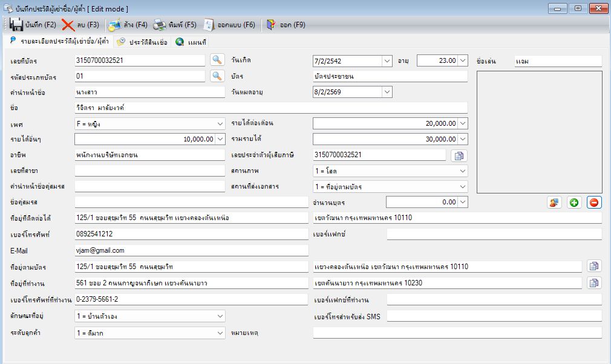611x364 pixels.
Task: Minimize the customer record window
Action: click(x=558, y=8)
